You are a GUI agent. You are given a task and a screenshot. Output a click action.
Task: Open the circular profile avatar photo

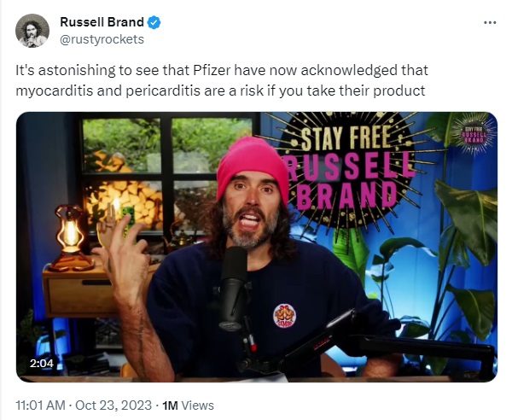point(32,31)
